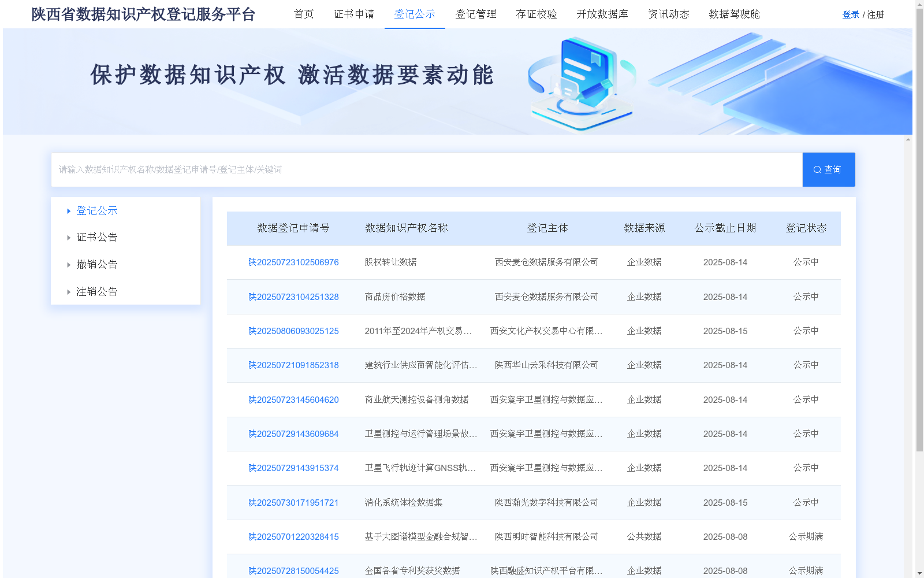
Task: Open 登记管理 from the nav bar
Action: tap(476, 14)
